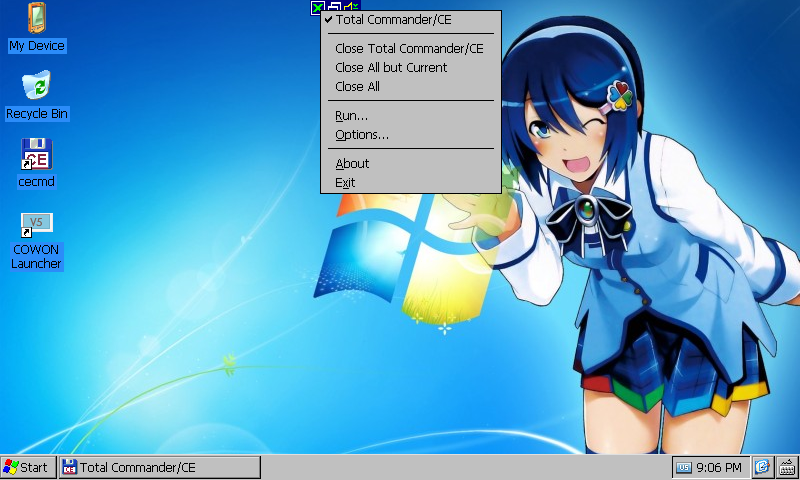Select the checked Total Commander/CE entry
The width and height of the screenshot is (800, 480).
coord(411,20)
